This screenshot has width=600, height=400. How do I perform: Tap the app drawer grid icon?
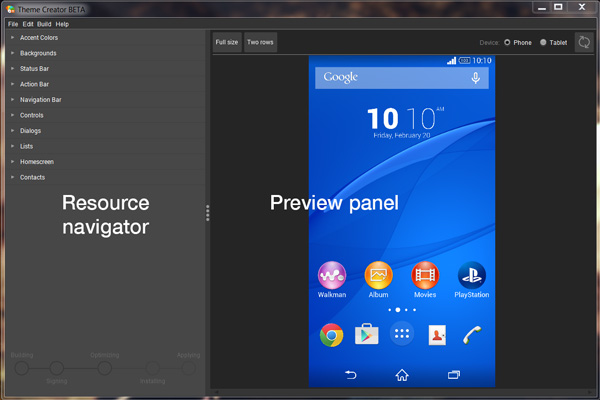(x=402, y=335)
